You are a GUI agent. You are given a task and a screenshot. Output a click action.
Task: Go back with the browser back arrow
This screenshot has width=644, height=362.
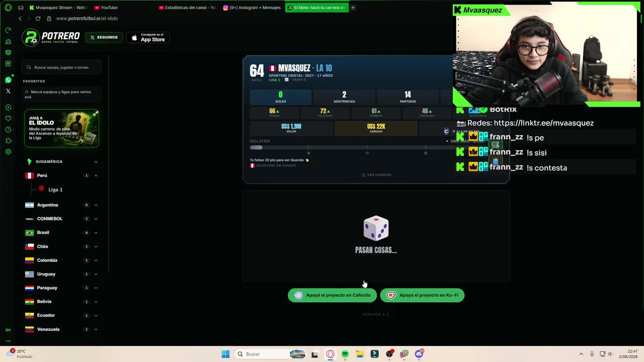[20, 19]
